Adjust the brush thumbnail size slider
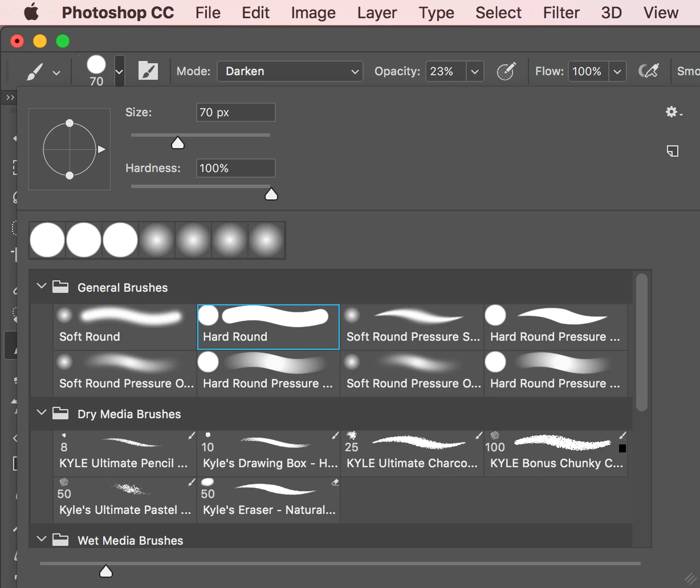 click(x=106, y=571)
